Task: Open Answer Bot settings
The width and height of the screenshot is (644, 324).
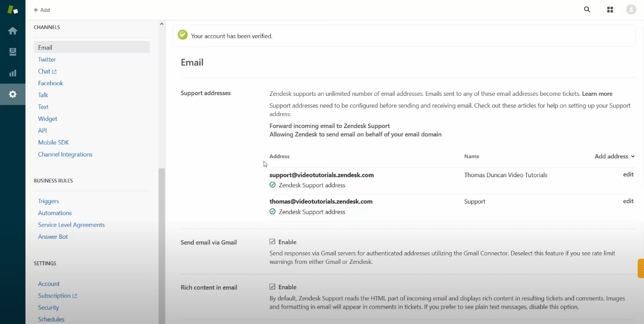Action: pyautogui.click(x=53, y=237)
